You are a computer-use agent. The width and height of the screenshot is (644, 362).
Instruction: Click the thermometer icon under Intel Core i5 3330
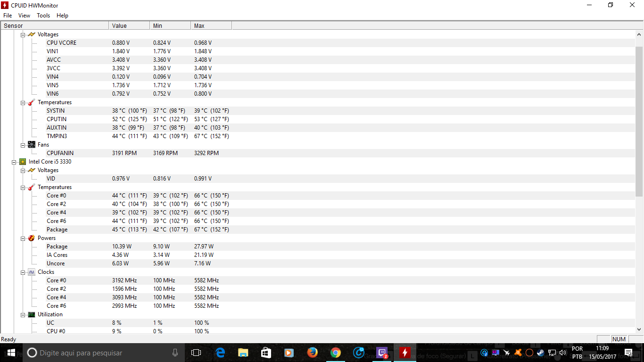[x=32, y=187]
